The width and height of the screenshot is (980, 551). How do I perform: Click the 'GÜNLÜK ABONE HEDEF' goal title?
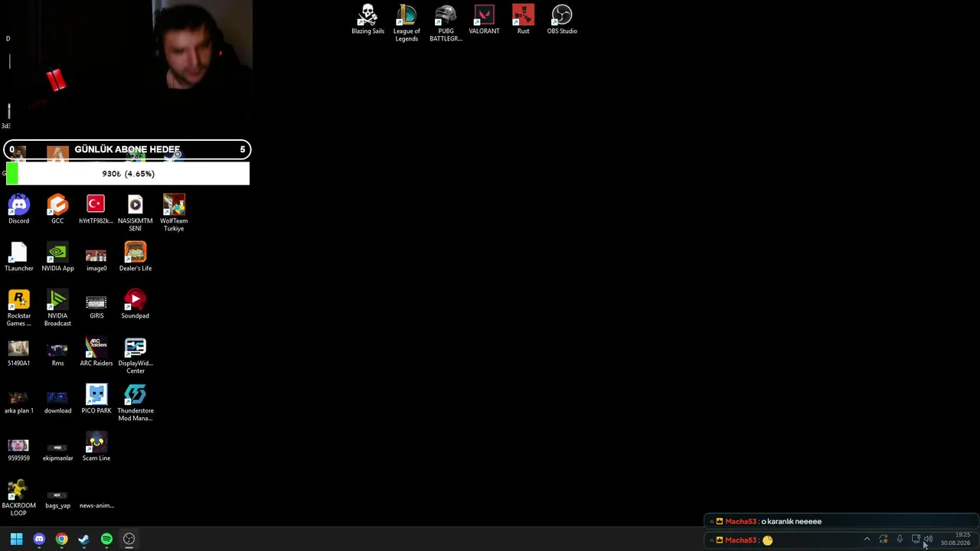127,149
